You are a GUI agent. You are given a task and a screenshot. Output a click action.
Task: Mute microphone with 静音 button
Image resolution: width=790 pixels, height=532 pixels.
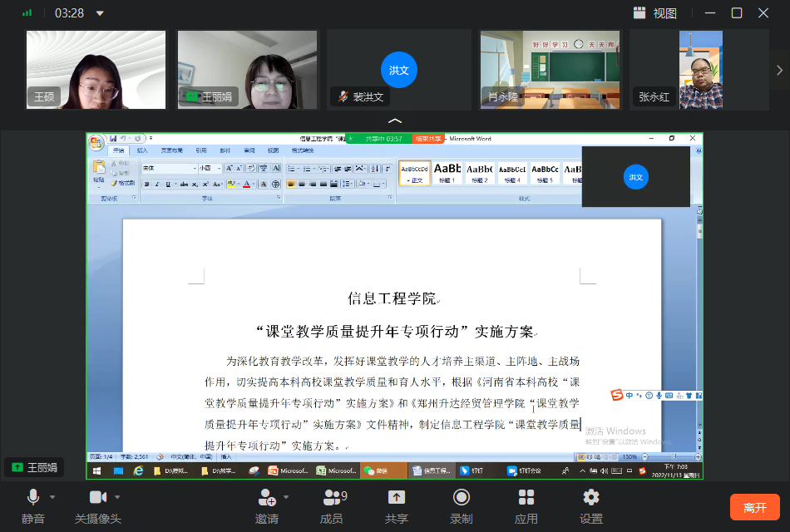coord(33,505)
